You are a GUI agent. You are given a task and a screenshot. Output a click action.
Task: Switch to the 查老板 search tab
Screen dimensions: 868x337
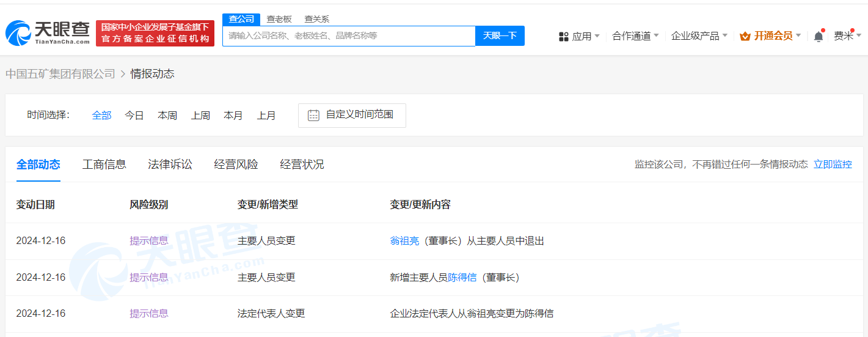coord(279,19)
